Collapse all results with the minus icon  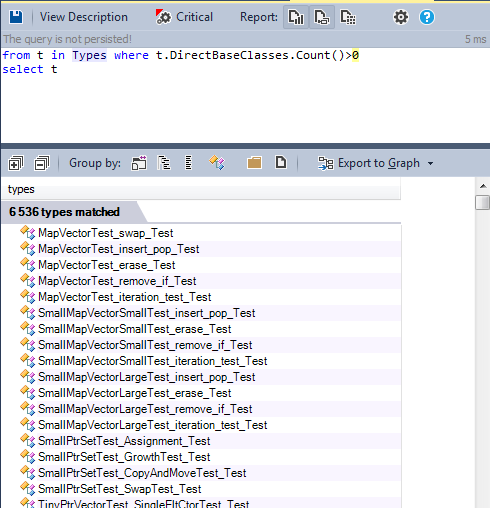point(42,163)
